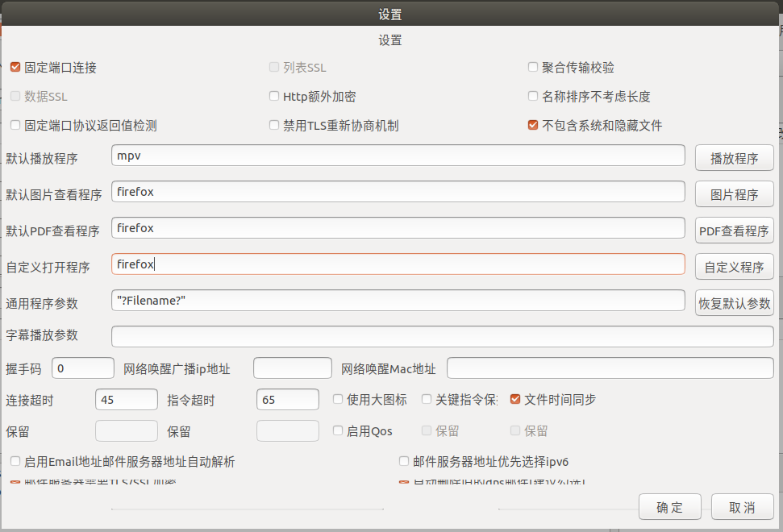Screen dimensions: 783x532
Task: Click the 字幕播放参数 empty text field
Action: pos(442,336)
